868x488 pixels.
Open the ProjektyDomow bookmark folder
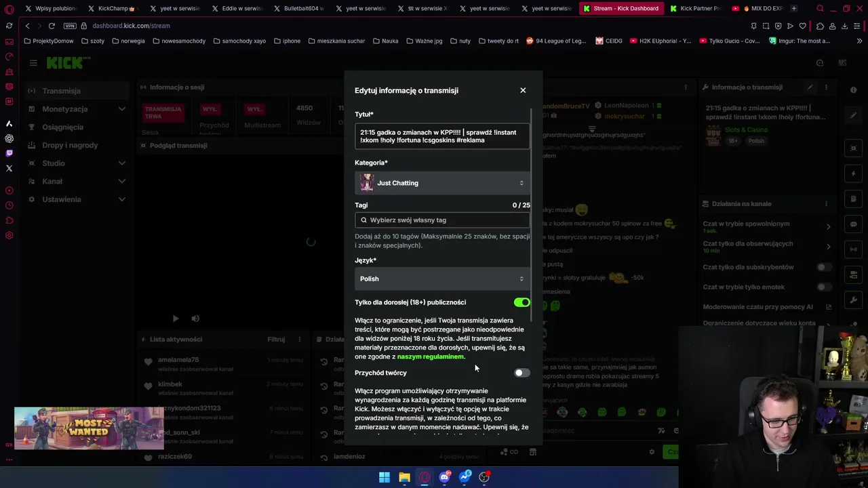pos(49,41)
